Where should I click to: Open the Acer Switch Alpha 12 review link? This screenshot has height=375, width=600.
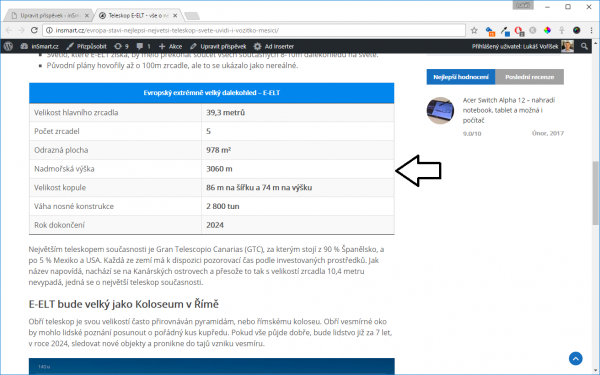[x=509, y=110]
